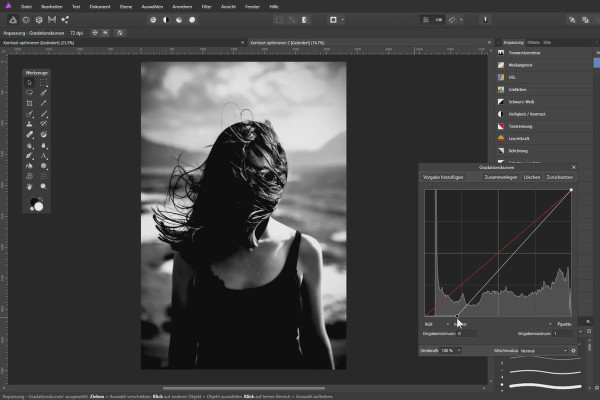Switch to the Develop Persona
600x400 pixels.
click(39, 20)
